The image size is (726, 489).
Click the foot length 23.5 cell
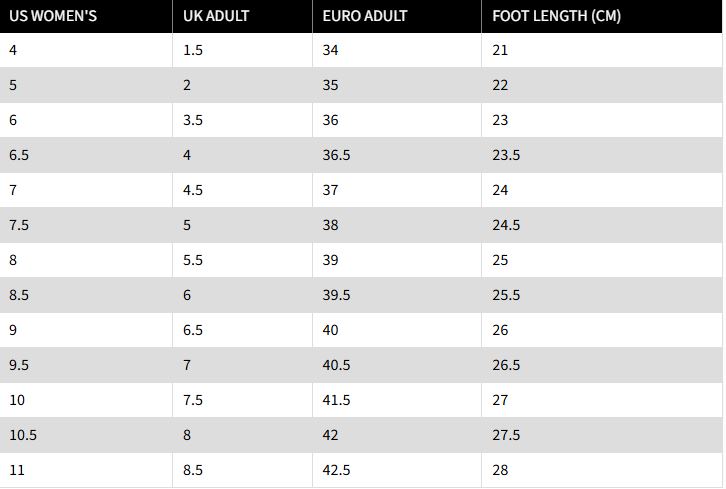click(x=506, y=155)
